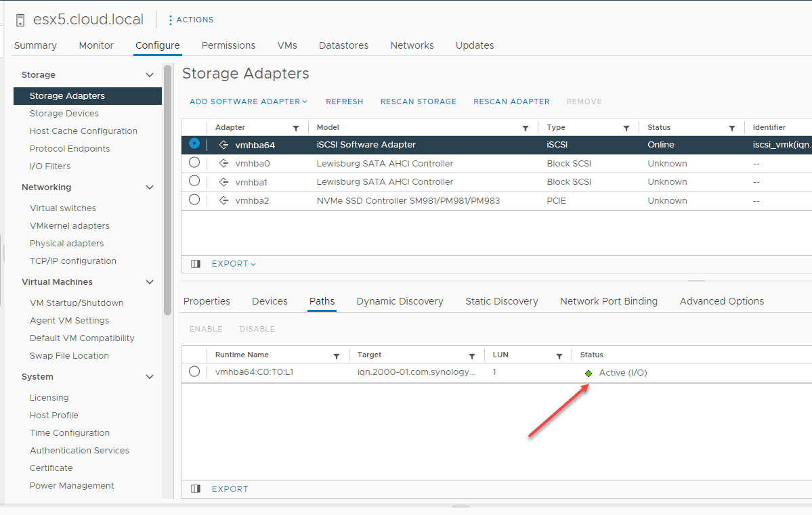Collapse the Storage section in sidebar
This screenshot has height=515, width=812.
coord(150,75)
